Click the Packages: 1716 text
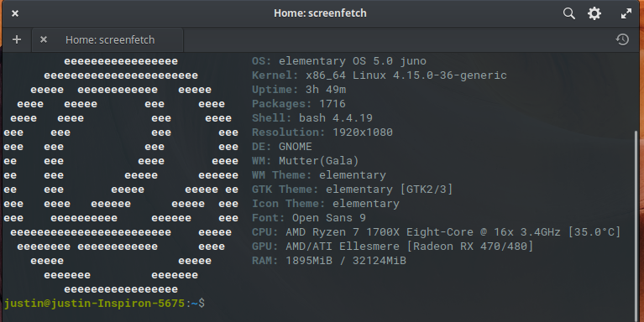Viewport: 644px width, 322px height. coord(299,104)
